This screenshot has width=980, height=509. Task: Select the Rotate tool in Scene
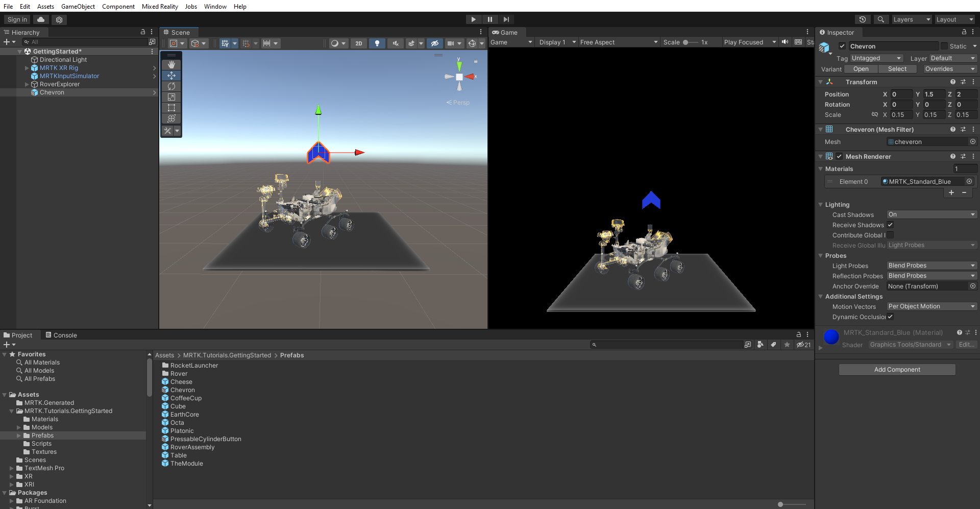pos(171,86)
